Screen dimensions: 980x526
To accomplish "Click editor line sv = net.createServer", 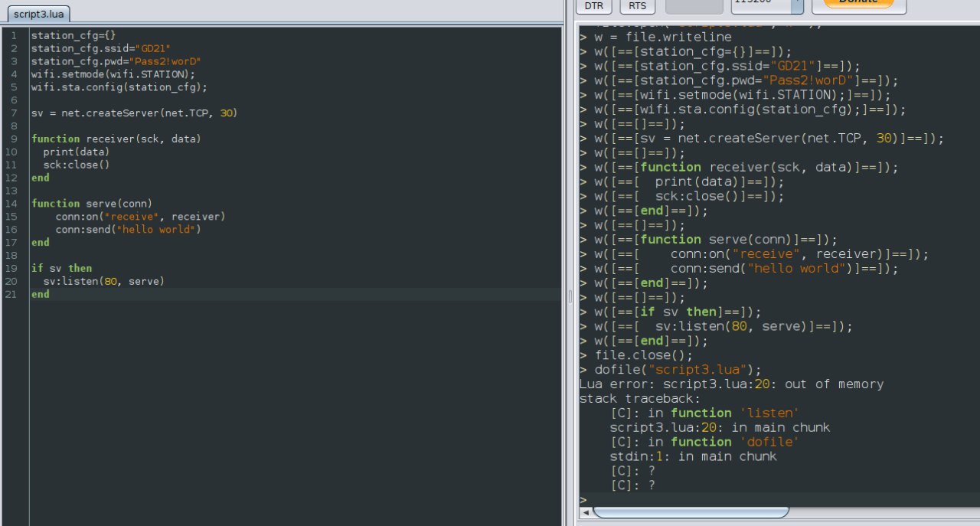I will click(x=135, y=113).
